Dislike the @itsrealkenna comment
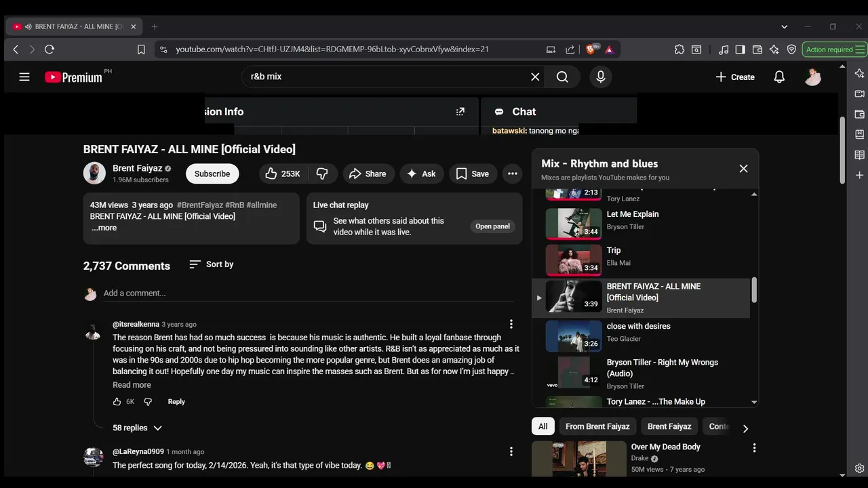This screenshot has height=488, width=868. tap(148, 401)
